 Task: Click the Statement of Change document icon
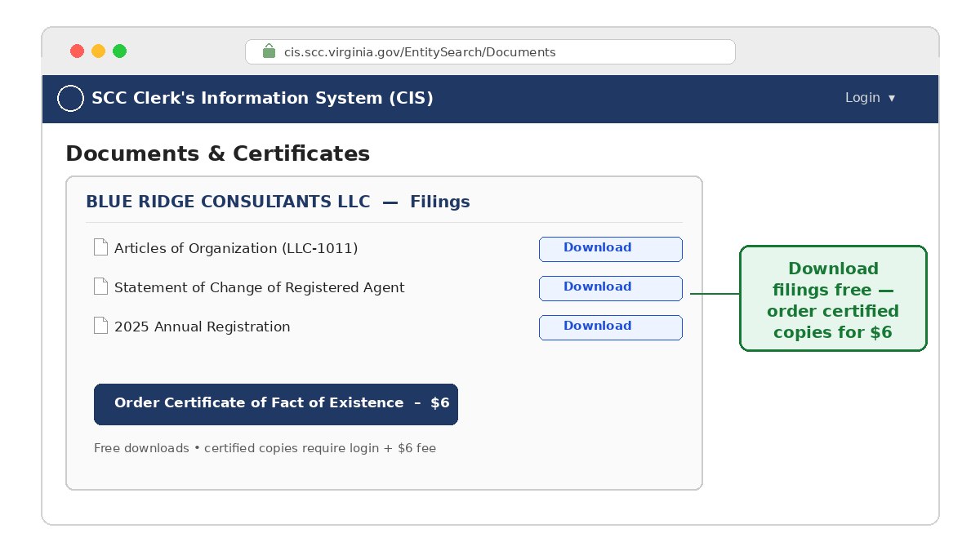tap(100, 287)
